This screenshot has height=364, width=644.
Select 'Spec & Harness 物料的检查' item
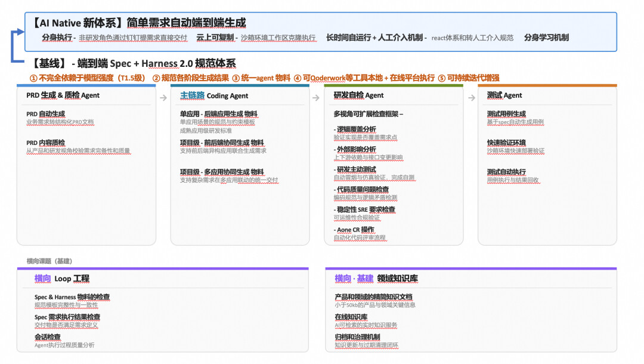tap(72, 297)
